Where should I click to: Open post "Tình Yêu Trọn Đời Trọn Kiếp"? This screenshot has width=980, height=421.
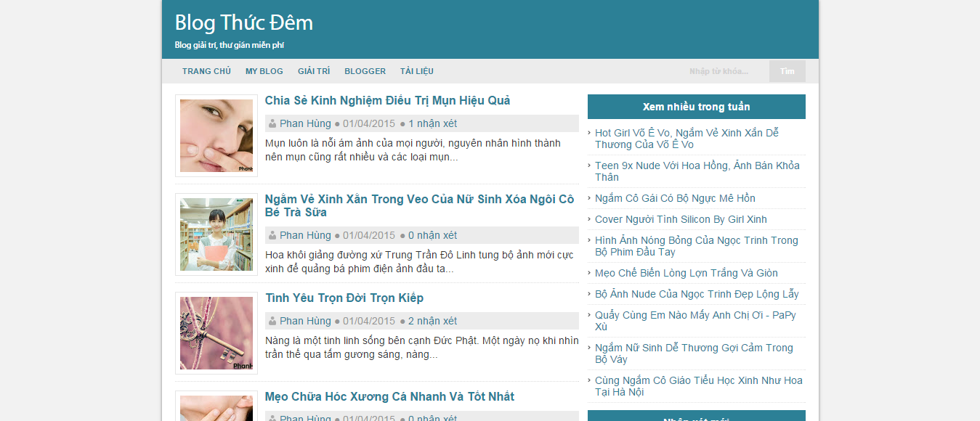[x=344, y=298]
